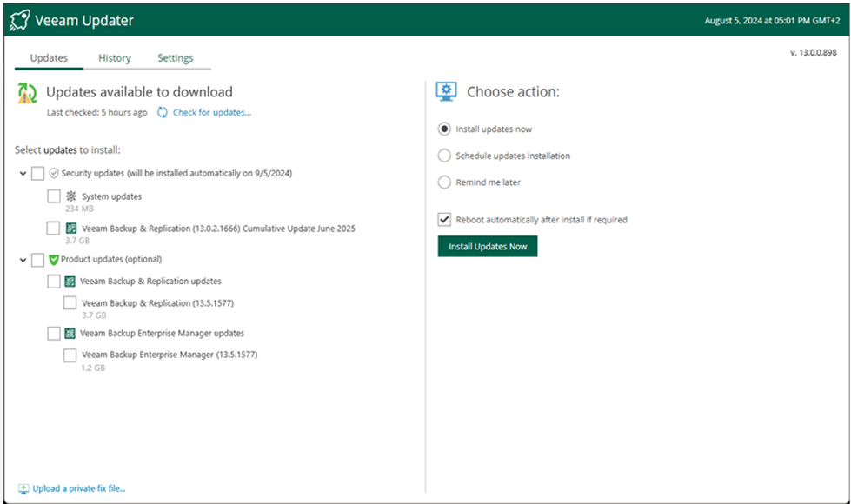
Task: Open the Settings tab
Action: point(176,58)
